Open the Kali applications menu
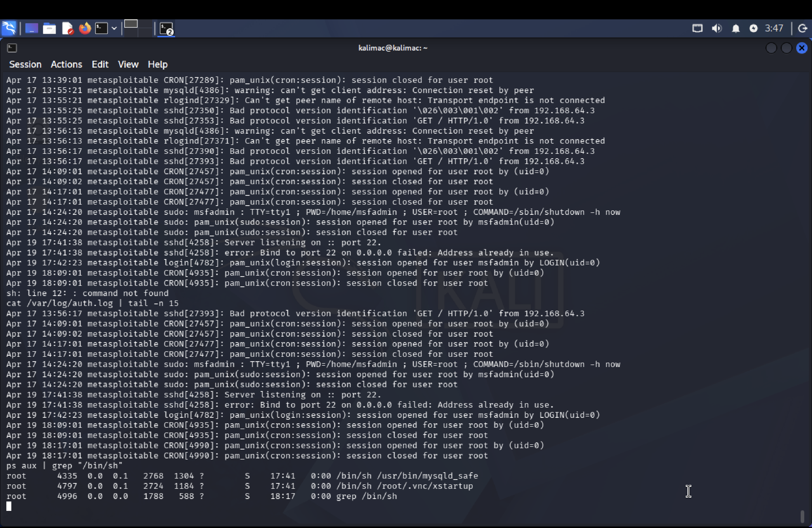This screenshot has width=812, height=528. tap(9, 28)
